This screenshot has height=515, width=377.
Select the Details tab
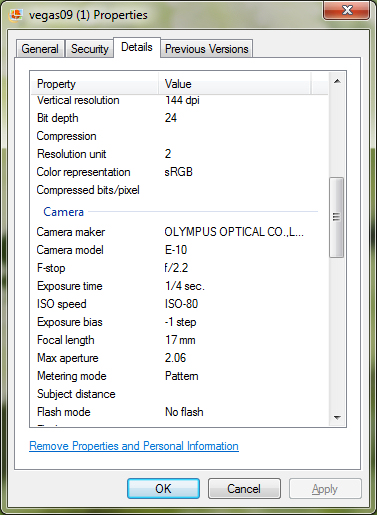137,47
